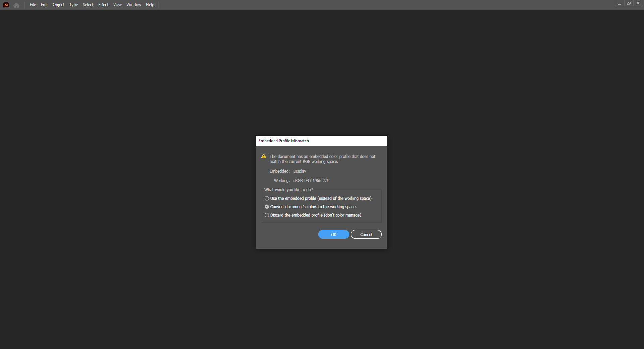Open the Select menu

[88, 4]
